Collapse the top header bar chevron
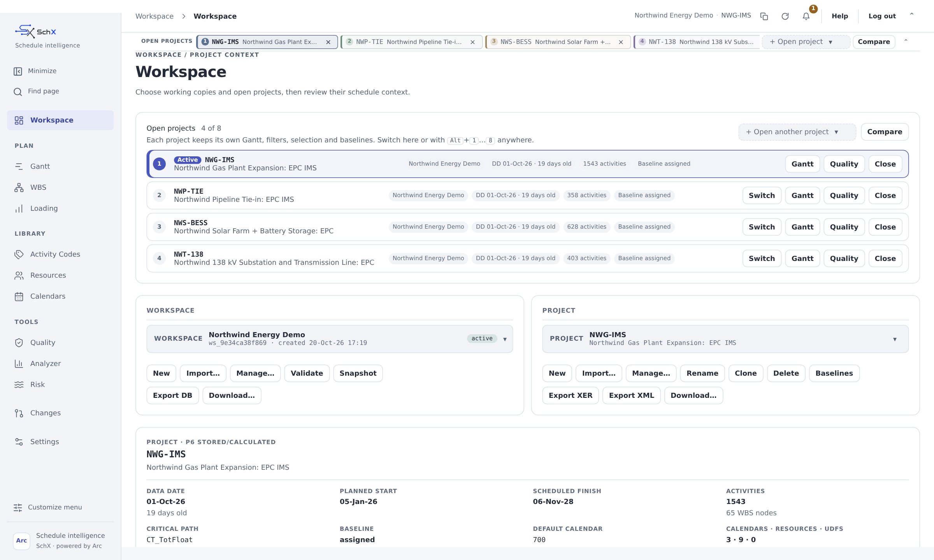This screenshot has width=934, height=560. tap(911, 14)
